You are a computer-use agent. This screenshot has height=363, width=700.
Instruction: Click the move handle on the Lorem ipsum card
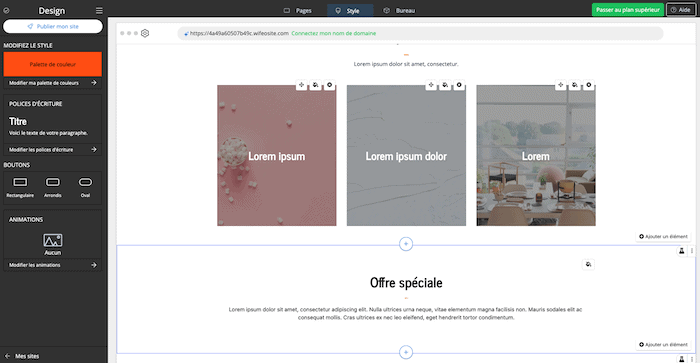[x=302, y=85]
